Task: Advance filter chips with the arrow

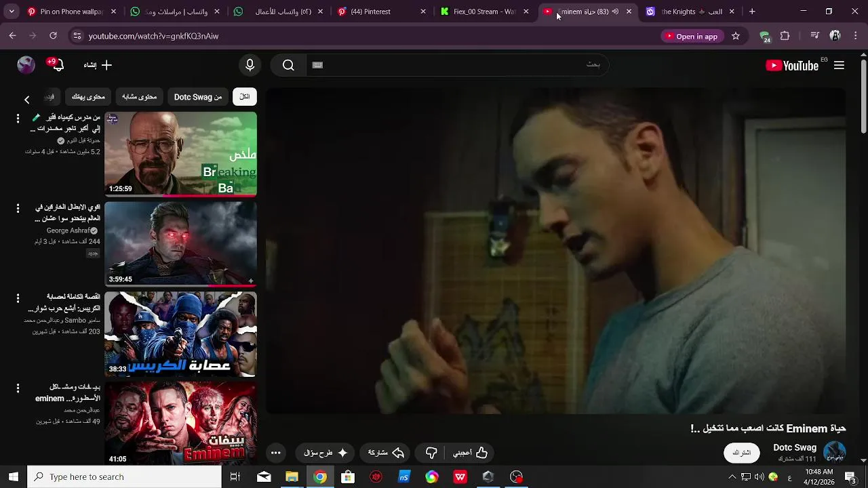Action: (x=26, y=100)
